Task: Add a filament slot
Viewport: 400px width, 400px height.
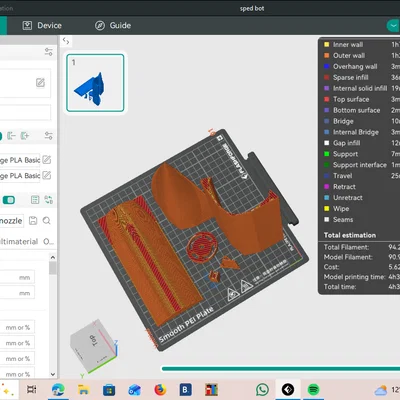Action: (25, 136)
